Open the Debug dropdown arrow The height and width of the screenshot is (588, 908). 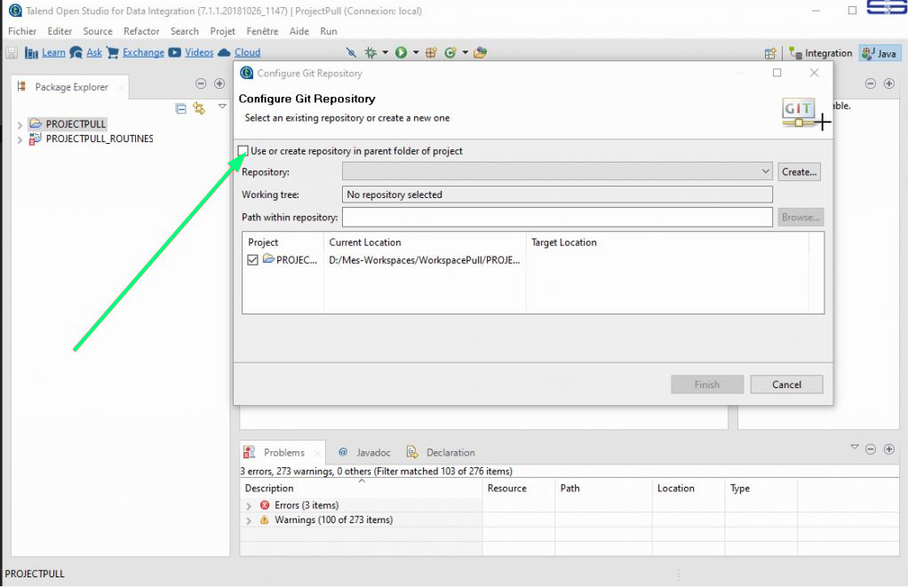[x=385, y=52]
